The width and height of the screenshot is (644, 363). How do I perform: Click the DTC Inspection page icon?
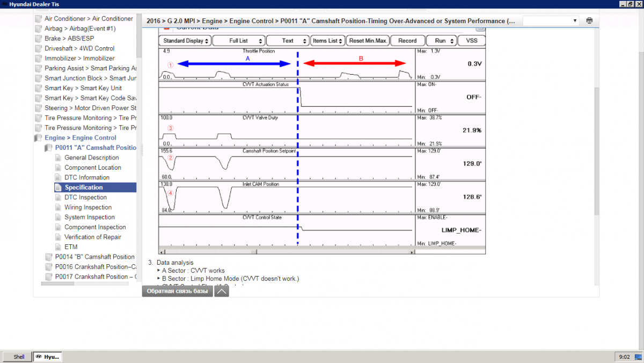[58, 198]
